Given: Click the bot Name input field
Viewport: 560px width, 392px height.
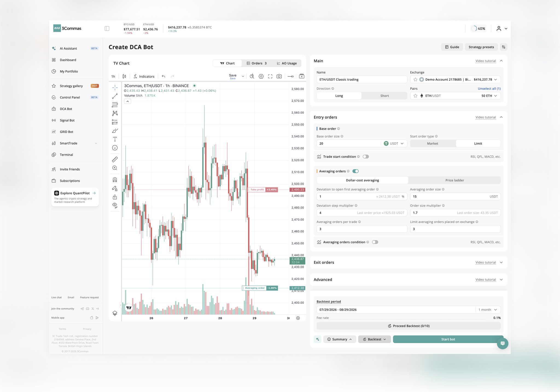Looking at the screenshot, I should pos(362,80).
